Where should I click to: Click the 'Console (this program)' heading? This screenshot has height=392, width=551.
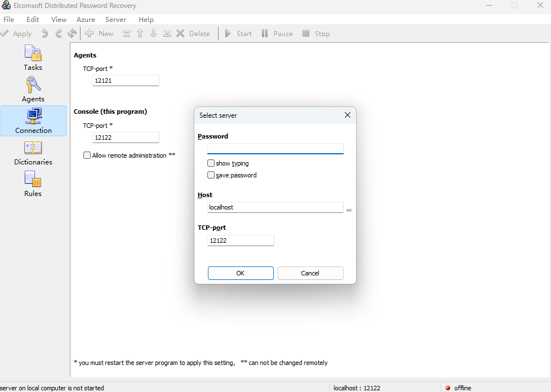110,112
